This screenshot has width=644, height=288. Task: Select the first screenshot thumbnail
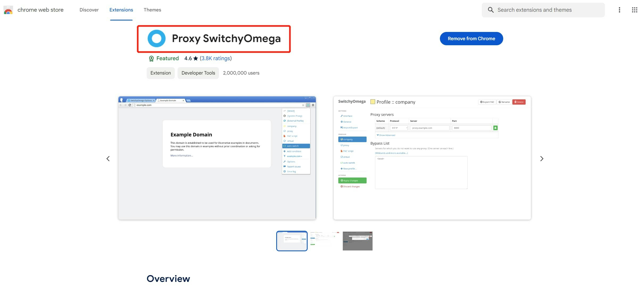[x=292, y=241]
